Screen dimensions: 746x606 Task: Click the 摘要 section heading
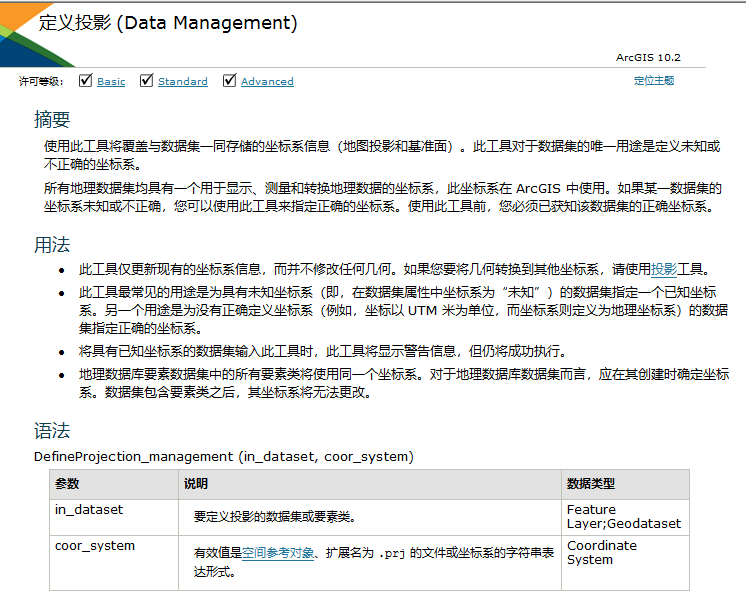[x=52, y=119]
